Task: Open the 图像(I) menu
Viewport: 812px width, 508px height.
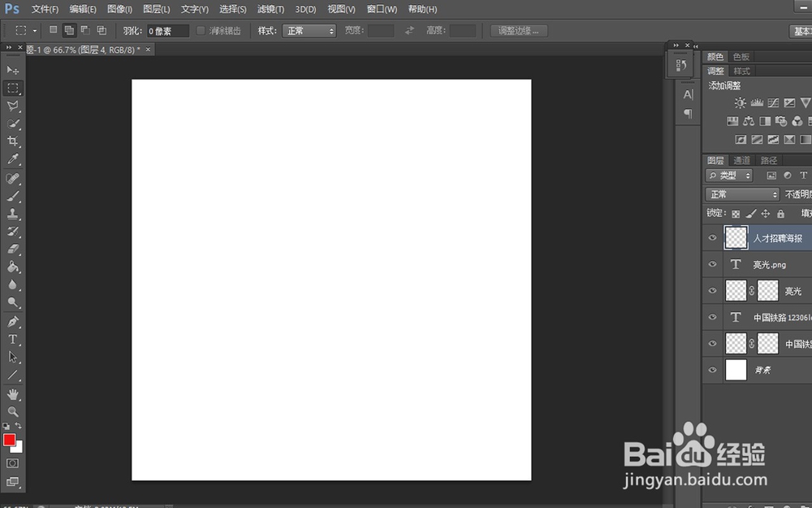Action: (x=119, y=9)
